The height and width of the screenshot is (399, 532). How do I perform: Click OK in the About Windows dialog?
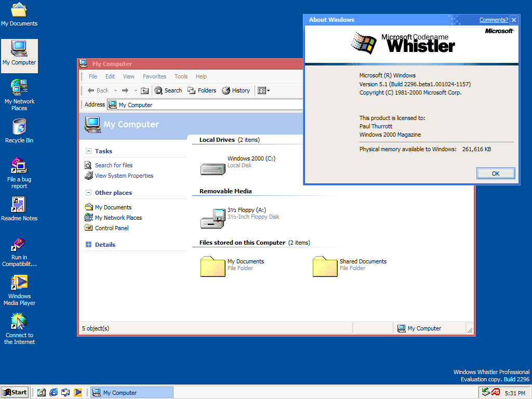pos(495,173)
